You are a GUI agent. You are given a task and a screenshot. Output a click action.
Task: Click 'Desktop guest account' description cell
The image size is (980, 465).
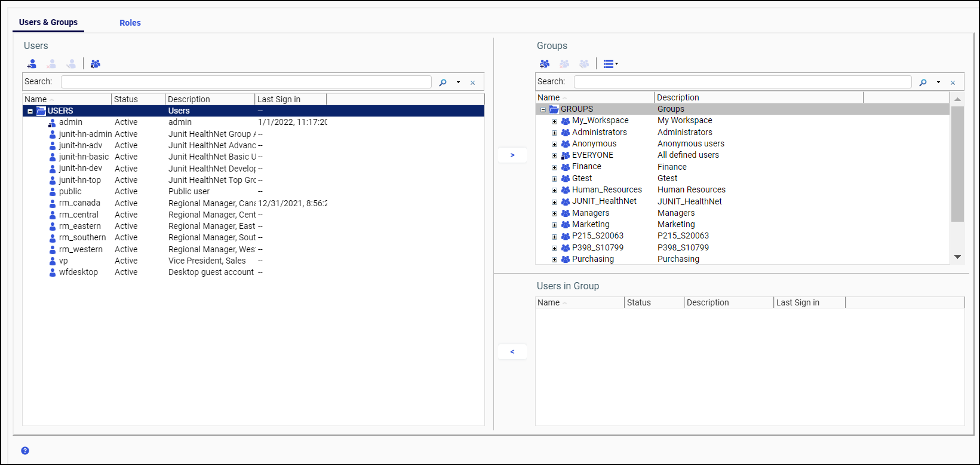tap(211, 273)
